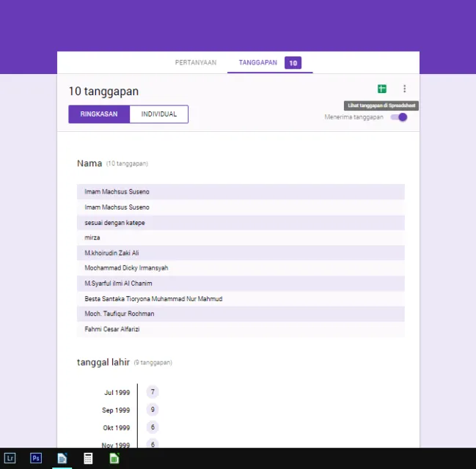Switch to the PERTANYAAN tab
The width and height of the screenshot is (476, 469).
196,63
